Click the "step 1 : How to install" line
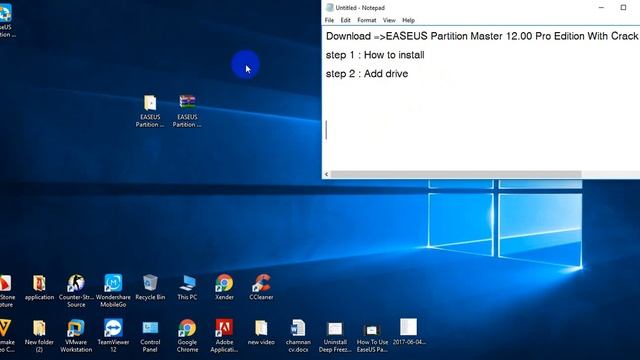Viewport: 640px width, 360px height. (375, 55)
